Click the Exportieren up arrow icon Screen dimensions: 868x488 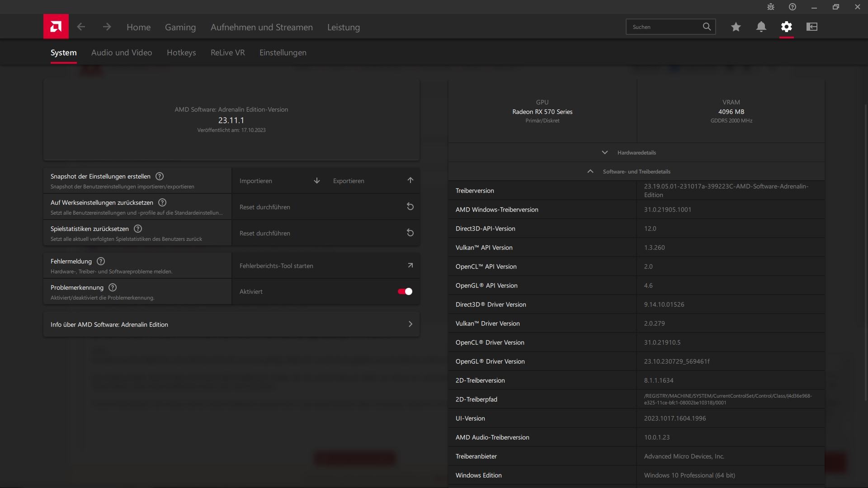pos(410,180)
